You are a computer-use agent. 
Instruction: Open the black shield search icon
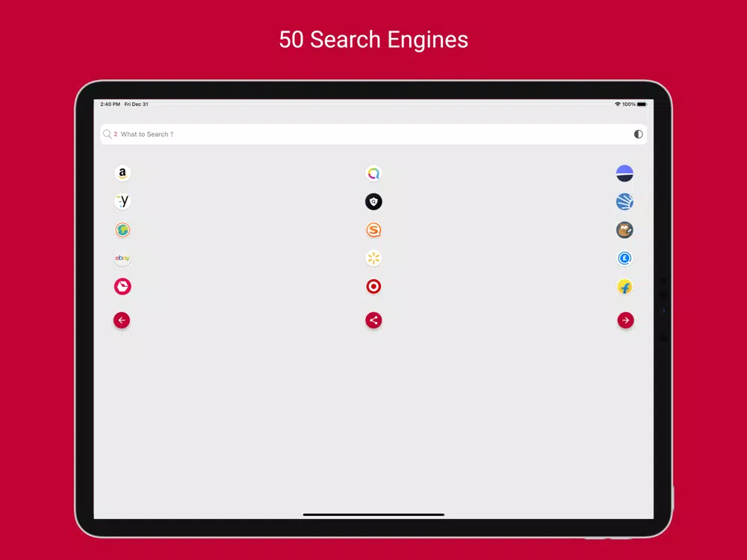[x=373, y=202]
